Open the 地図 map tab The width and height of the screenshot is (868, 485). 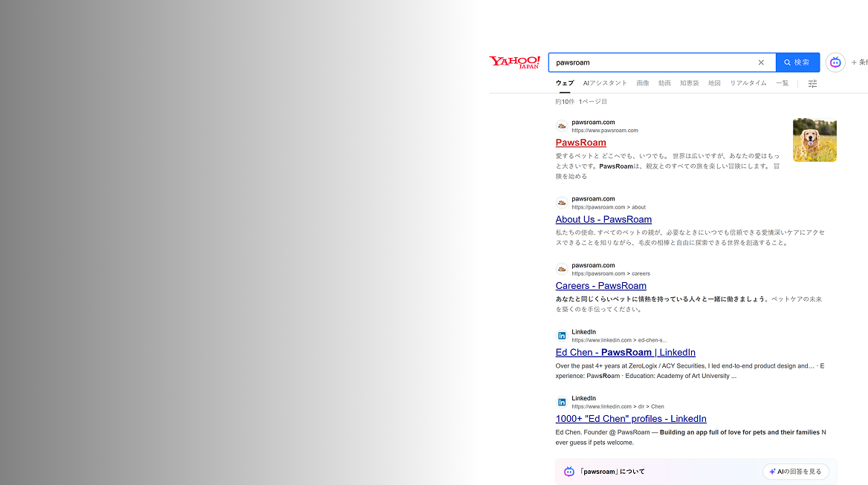[x=714, y=83]
